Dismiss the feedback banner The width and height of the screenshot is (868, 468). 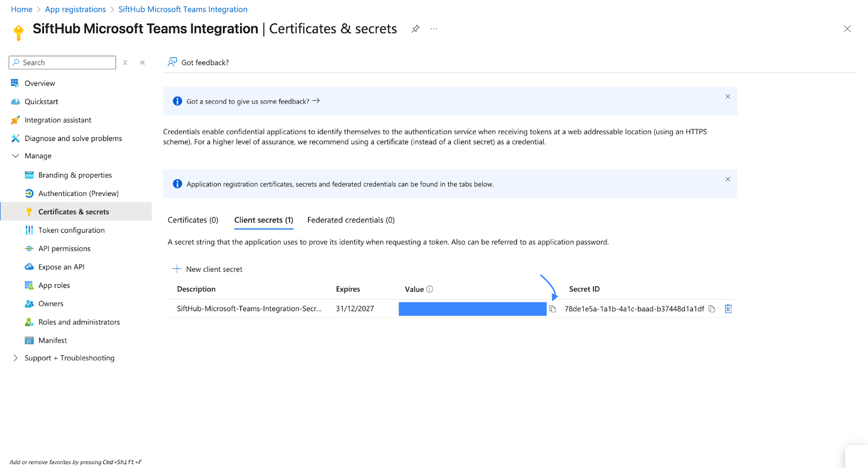[727, 97]
